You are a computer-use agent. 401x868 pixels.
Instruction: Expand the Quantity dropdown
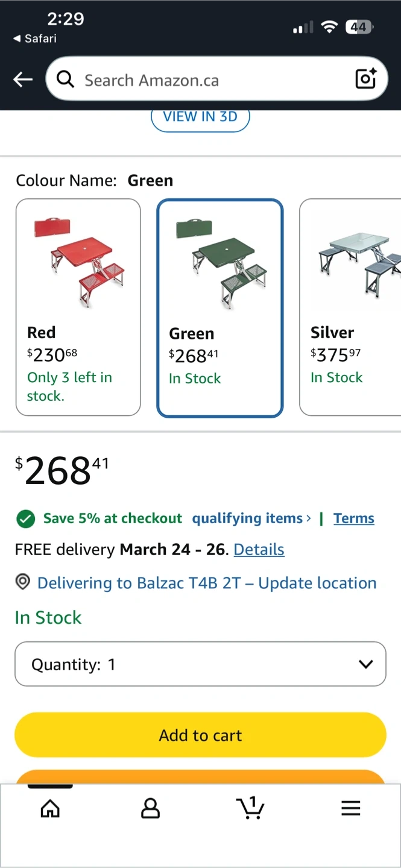tap(200, 664)
